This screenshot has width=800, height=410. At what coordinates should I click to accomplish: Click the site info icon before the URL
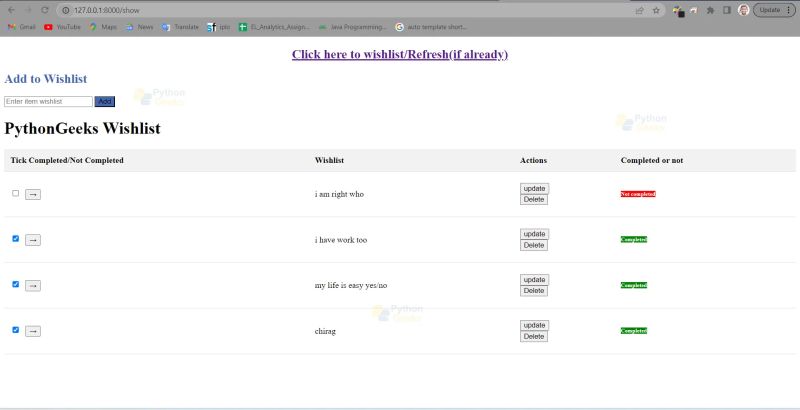pyautogui.click(x=65, y=10)
